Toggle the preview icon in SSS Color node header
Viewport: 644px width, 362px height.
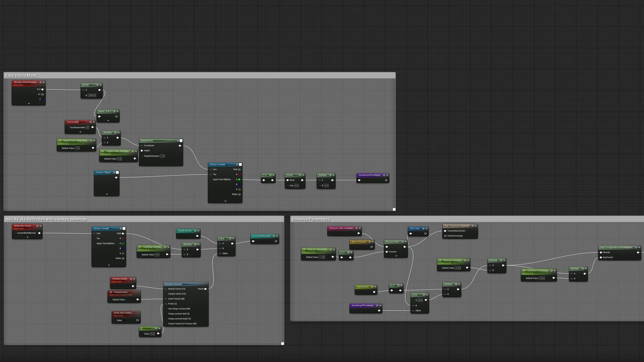point(423,228)
